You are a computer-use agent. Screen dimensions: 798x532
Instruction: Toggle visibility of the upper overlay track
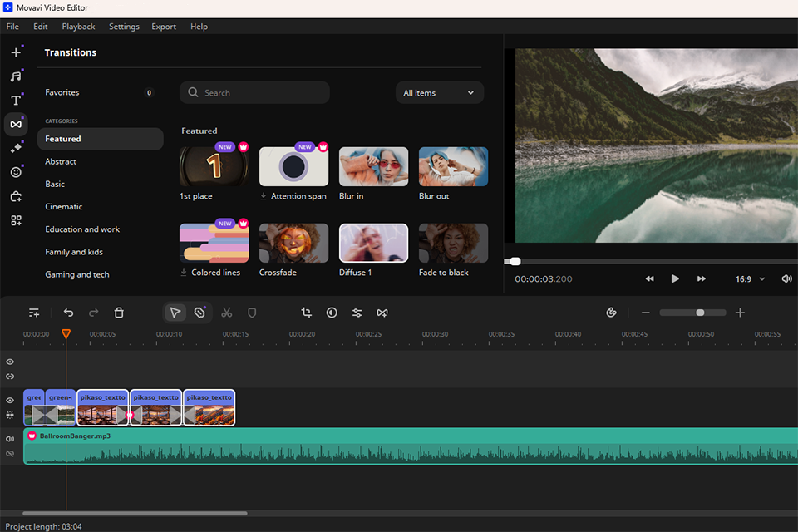[x=10, y=362]
